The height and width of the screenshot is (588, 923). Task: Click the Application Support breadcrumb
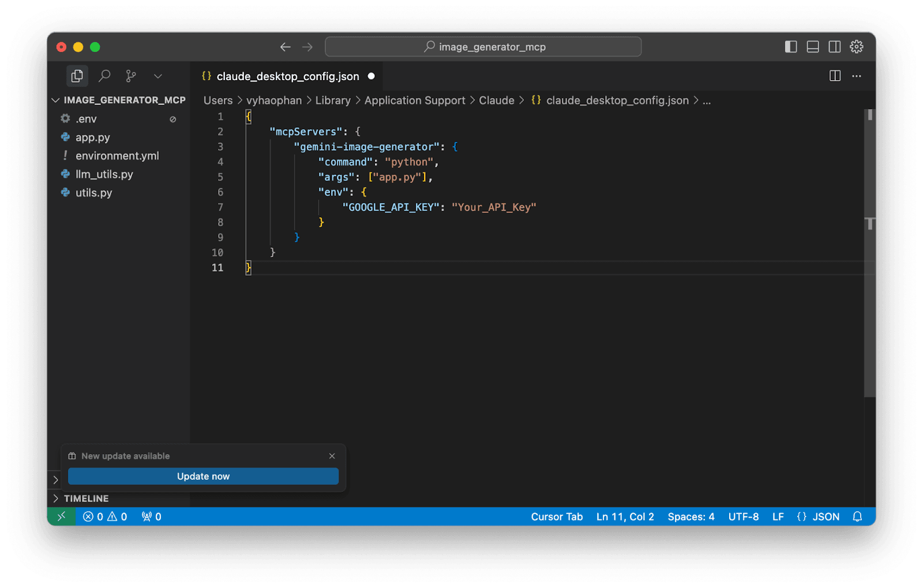click(415, 100)
